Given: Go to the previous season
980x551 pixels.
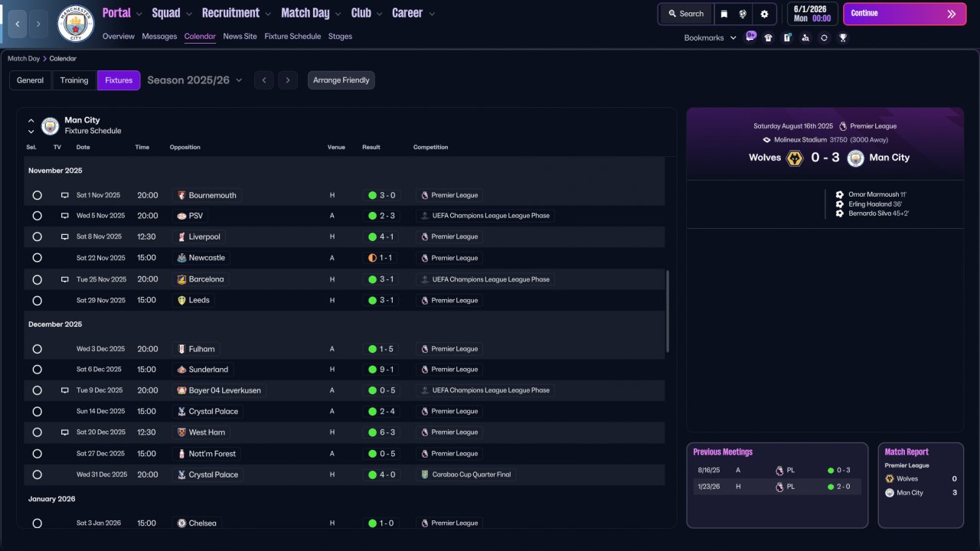Looking at the screenshot, I should [x=264, y=80].
